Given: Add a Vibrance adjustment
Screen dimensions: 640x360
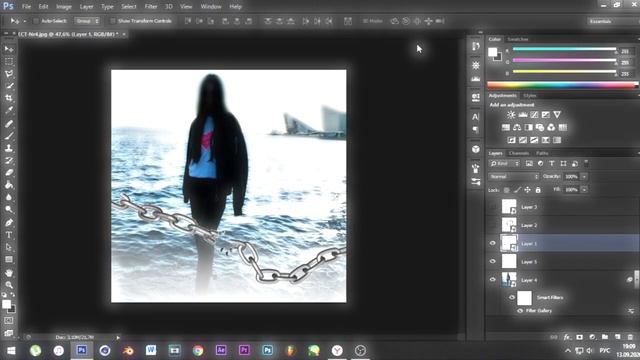Looking at the screenshot, I should pyautogui.click(x=557, y=115).
